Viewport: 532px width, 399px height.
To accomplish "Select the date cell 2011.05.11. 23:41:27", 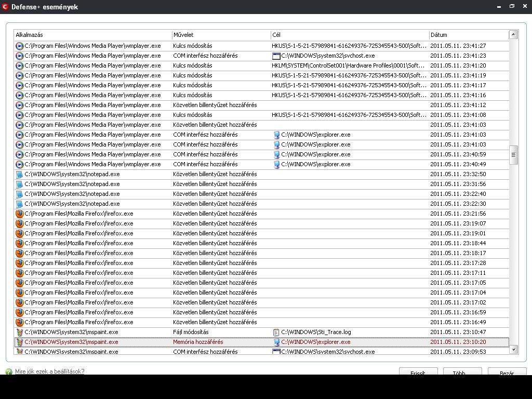I will [458, 46].
